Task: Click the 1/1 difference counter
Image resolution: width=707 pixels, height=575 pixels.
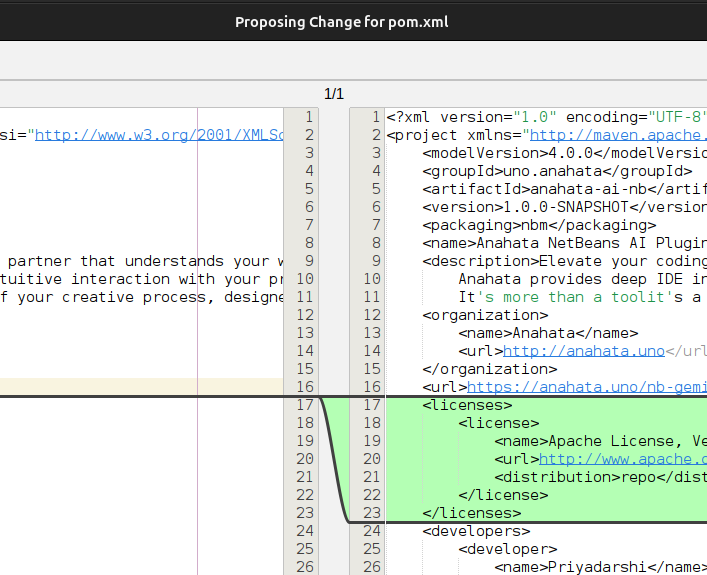Action: tap(334, 94)
